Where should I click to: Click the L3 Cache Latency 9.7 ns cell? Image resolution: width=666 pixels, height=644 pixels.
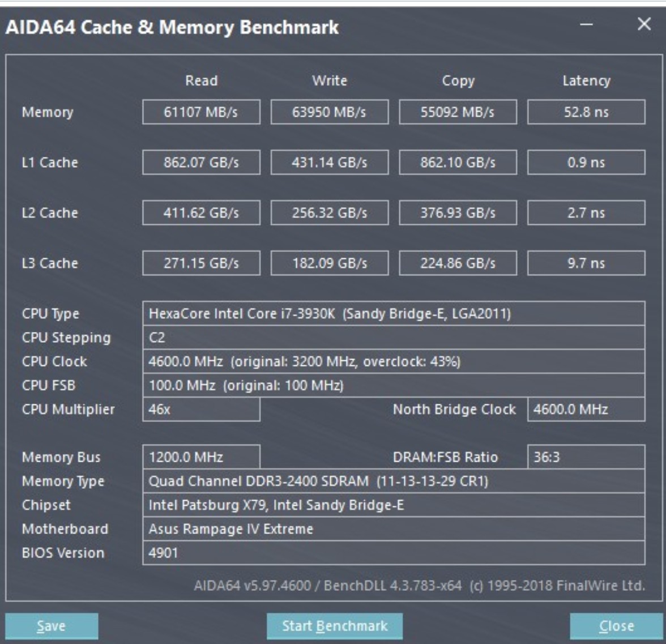(586, 263)
